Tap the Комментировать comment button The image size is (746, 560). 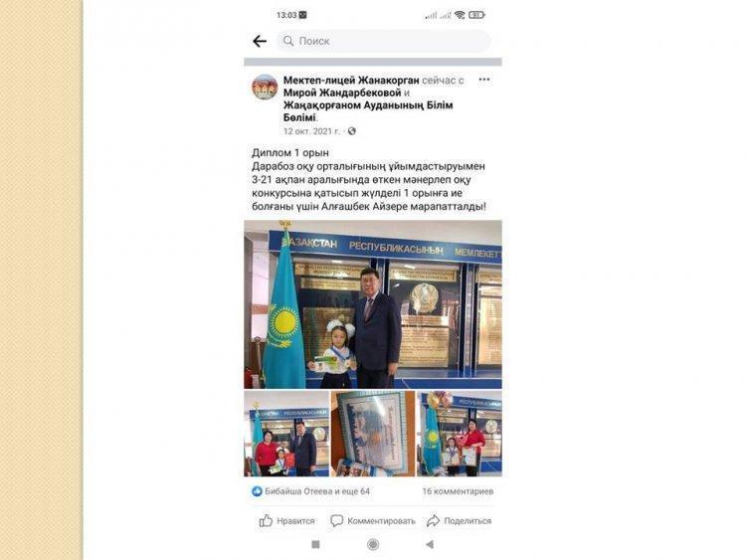click(x=373, y=521)
